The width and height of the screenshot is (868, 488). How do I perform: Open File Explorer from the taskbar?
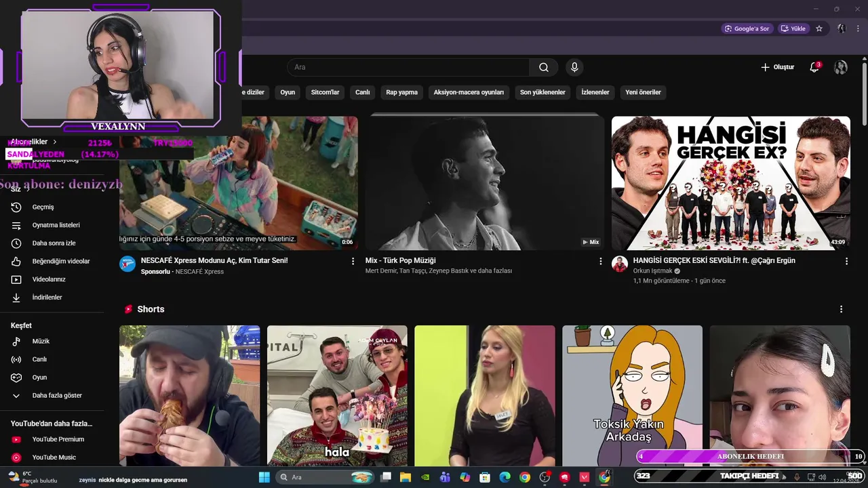point(406,477)
